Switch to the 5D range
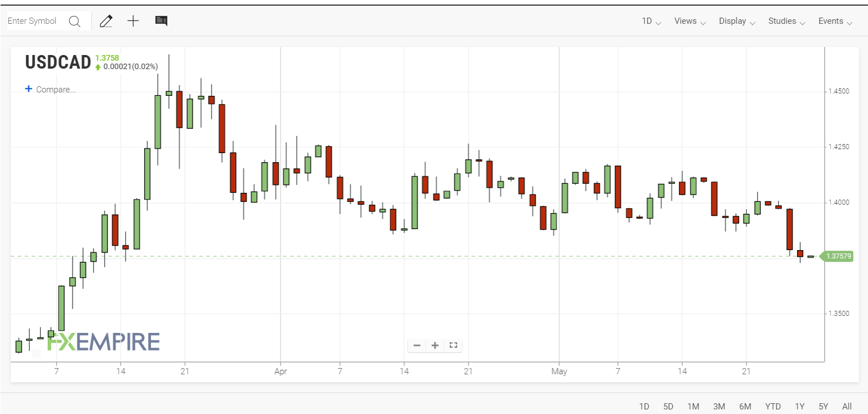 (668, 407)
